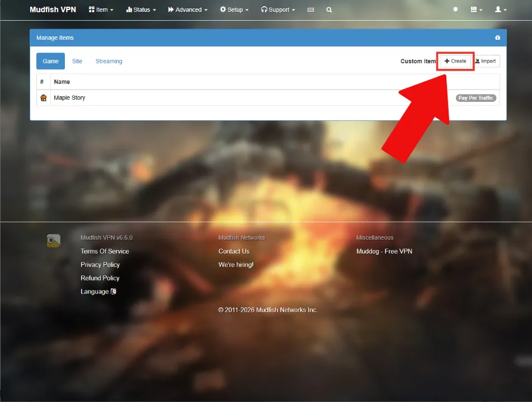This screenshot has height=402, width=532.
Task: Select the Game tab
Action: 50,61
